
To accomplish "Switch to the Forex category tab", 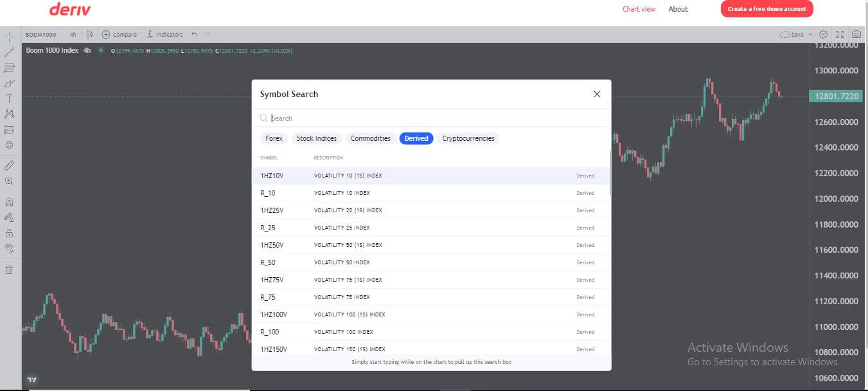I will click(274, 138).
